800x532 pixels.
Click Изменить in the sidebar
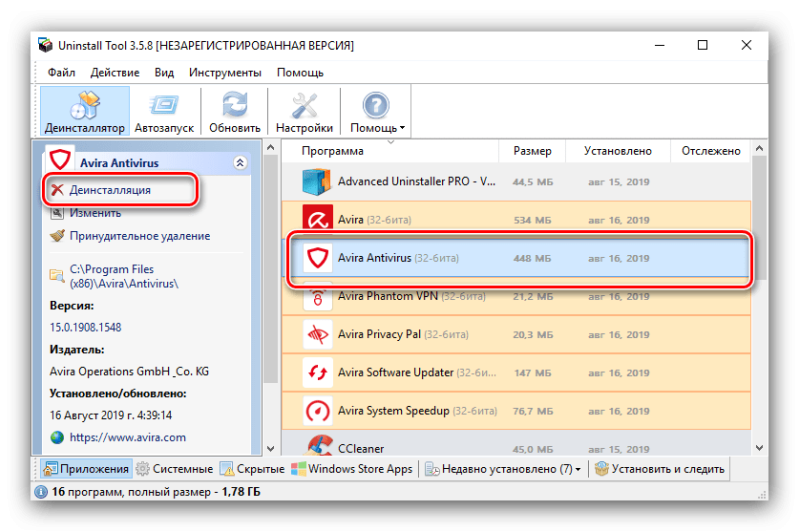click(95, 213)
